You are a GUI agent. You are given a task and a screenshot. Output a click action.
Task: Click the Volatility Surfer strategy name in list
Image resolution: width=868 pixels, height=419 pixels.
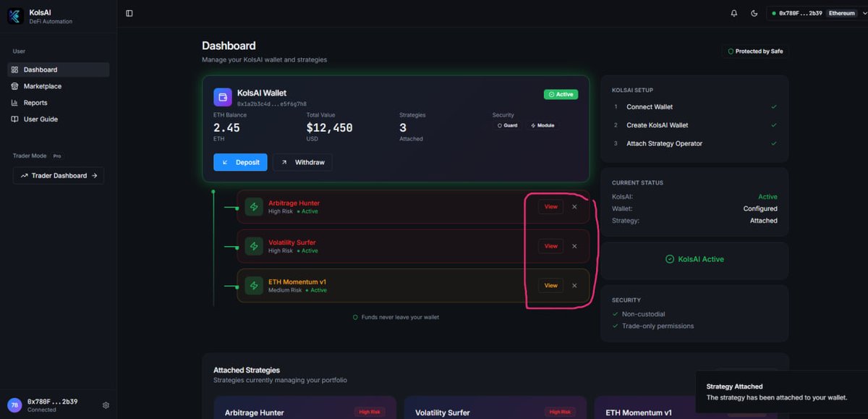click(x=292, y=242)
